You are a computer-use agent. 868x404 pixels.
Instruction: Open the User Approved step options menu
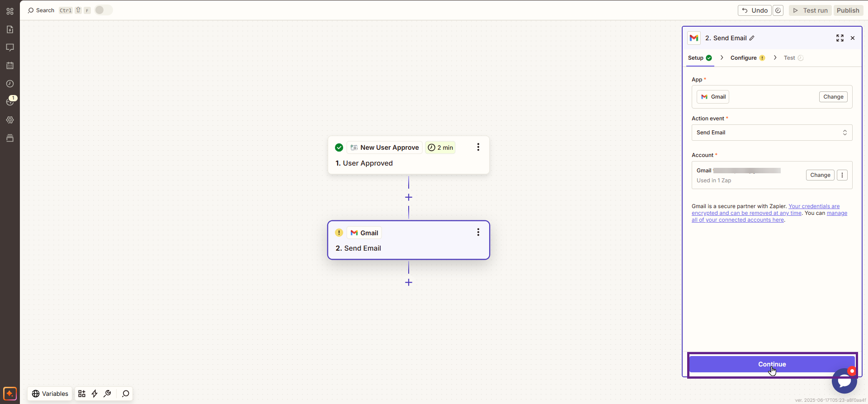coord(478,147)
